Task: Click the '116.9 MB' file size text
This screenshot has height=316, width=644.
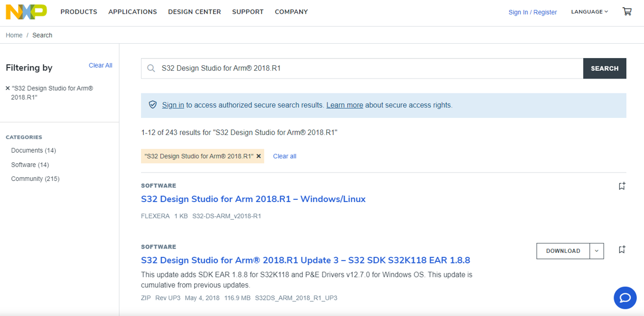Action: (237, 298)
